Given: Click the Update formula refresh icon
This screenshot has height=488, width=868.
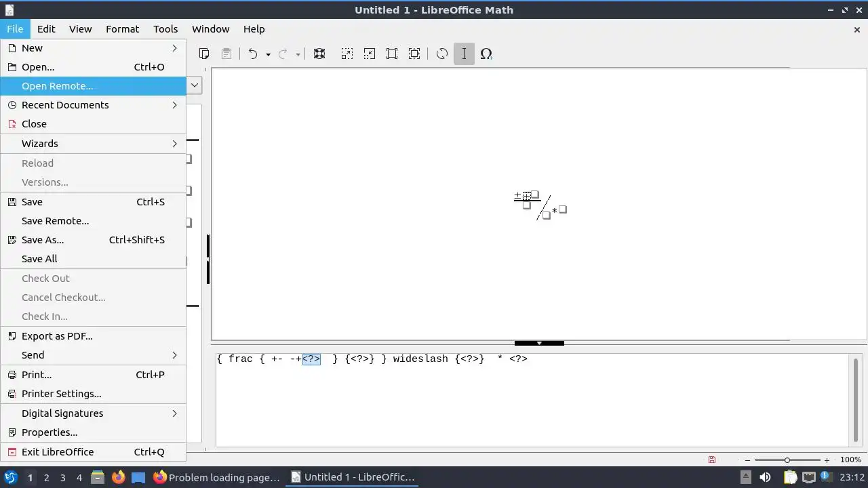Looking at the screenshot, I should coord(442,54).
